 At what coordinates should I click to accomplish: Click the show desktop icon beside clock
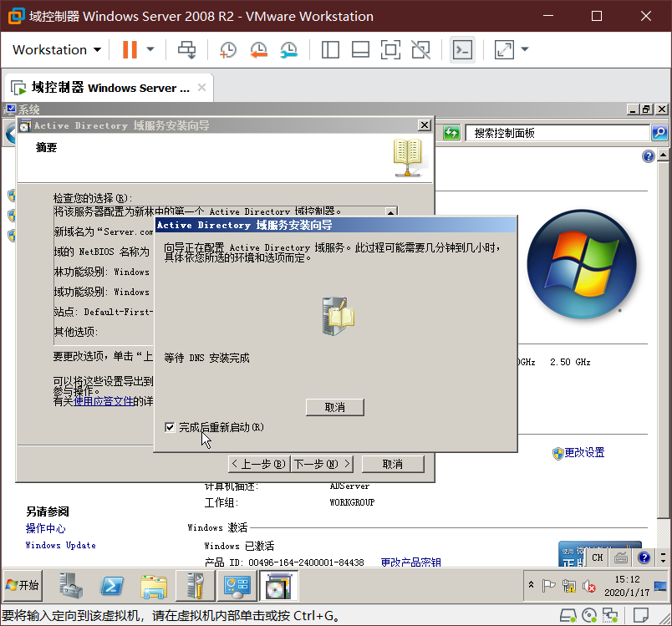coord(660,585)
